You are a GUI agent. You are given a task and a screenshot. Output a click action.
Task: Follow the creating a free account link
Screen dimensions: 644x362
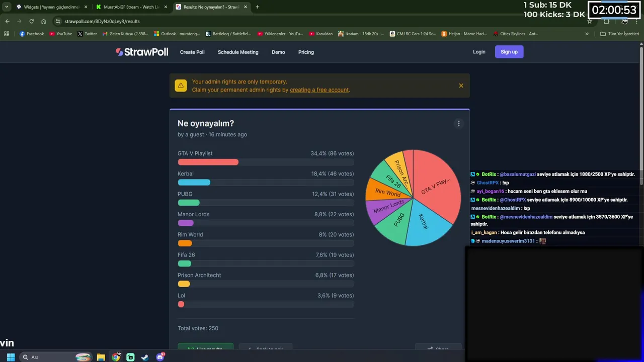(319, 89)
